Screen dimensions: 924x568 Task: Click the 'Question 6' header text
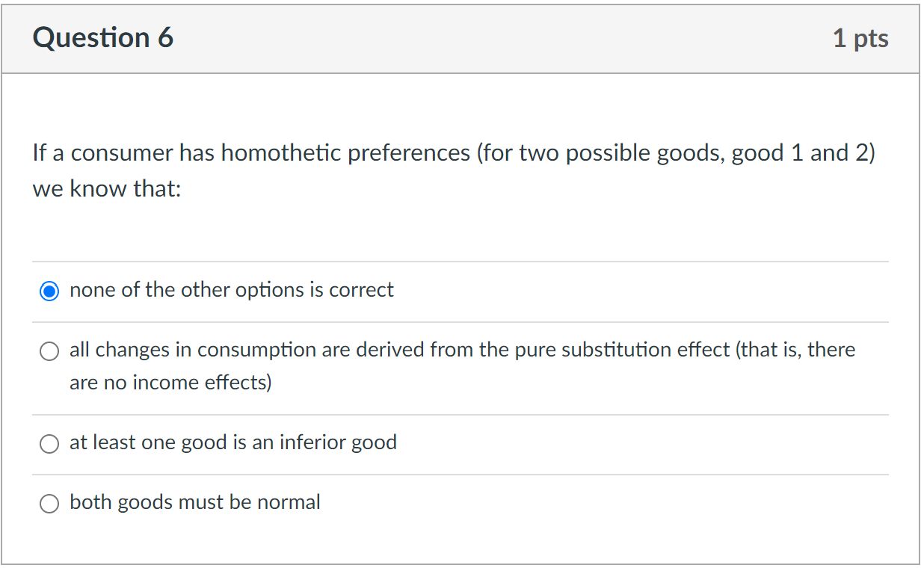click(x=102, y=37)
